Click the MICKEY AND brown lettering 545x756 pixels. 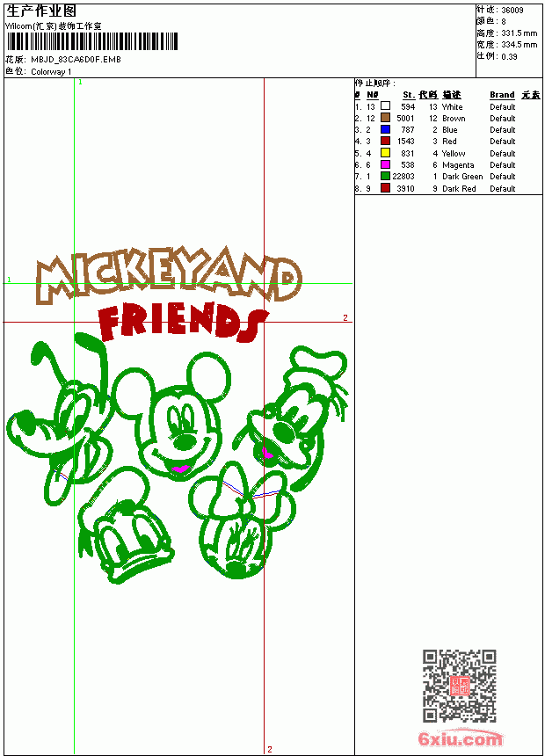pos(169,275)
